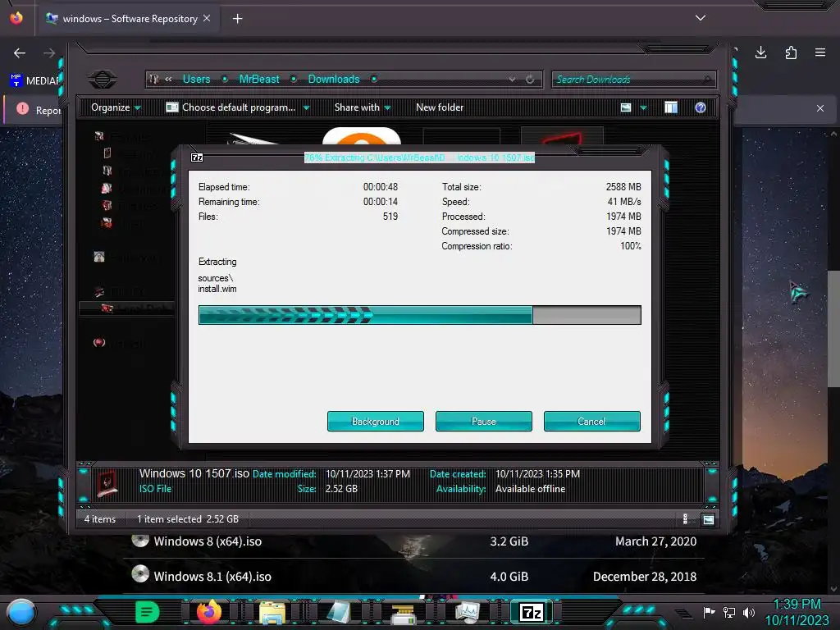The width and height of the screenshot is (840, 630).
Task: Click the double chevron in the address bar
Action: click(168, 80)
